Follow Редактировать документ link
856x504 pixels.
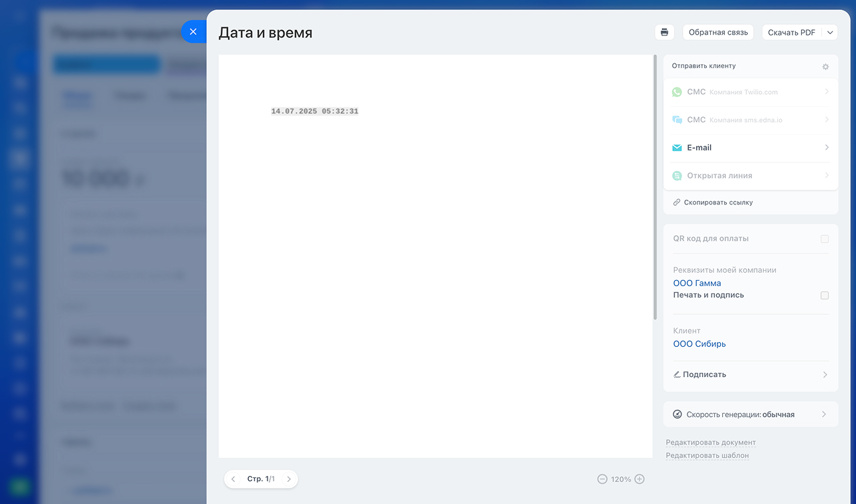coord(711,443)
